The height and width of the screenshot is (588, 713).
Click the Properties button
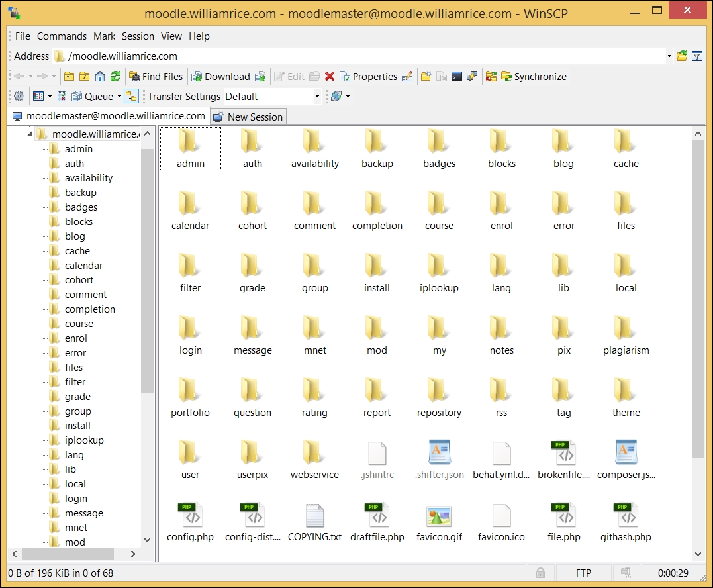369,76
